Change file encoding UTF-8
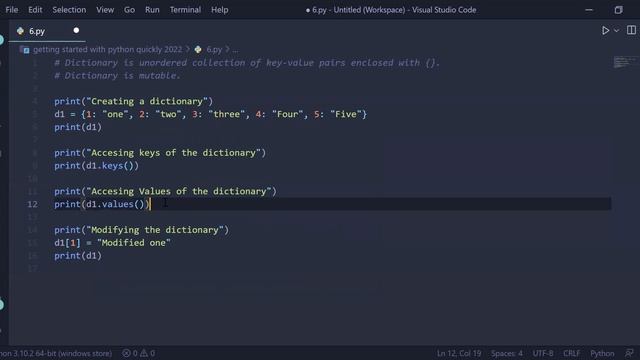This screenshot has height=360, width=640. click(x=543, y=353)
